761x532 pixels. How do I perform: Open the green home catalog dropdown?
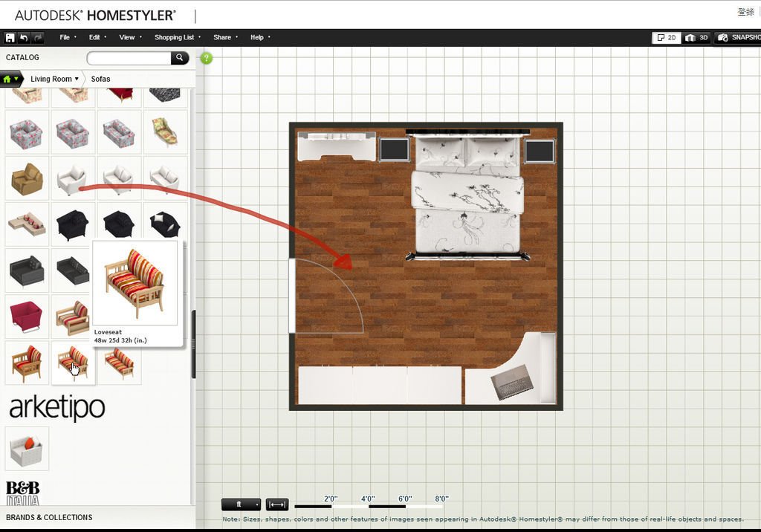click(x=10, y=79)
